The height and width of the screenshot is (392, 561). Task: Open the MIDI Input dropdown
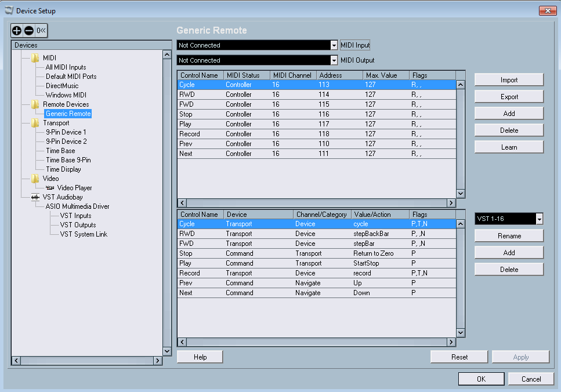[x=334, y=45]
